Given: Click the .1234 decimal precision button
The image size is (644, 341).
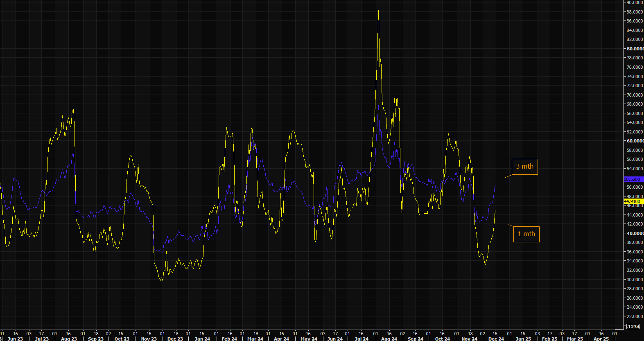Looking at the screenshot, I should point(633,326).
